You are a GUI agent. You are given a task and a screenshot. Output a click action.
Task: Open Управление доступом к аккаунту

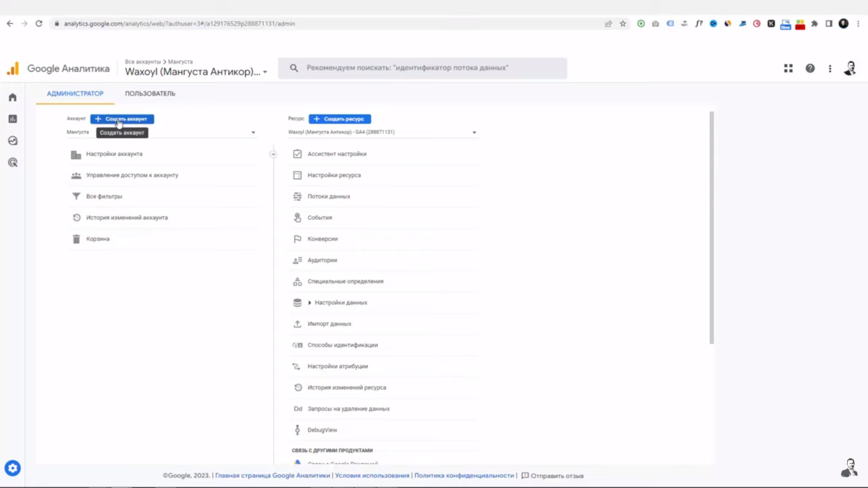click(x=132, y=176)
